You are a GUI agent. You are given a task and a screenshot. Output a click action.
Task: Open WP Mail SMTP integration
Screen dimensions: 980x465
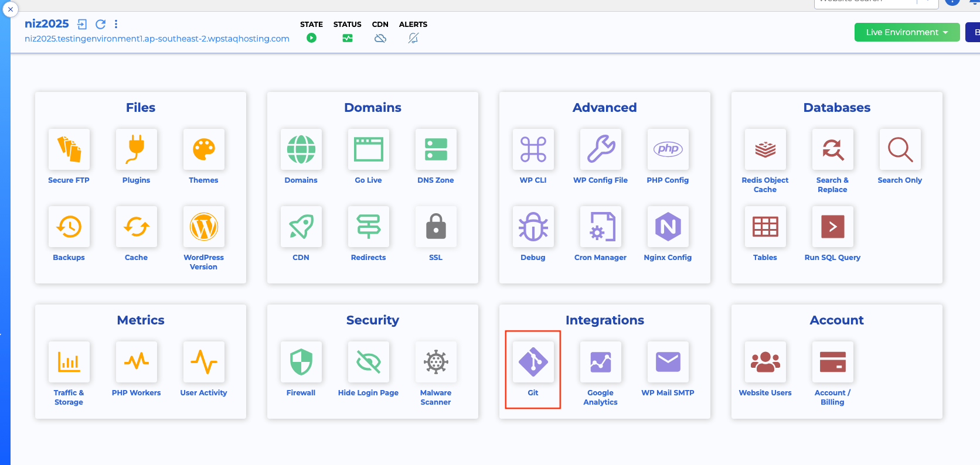[x=668, y=362]
